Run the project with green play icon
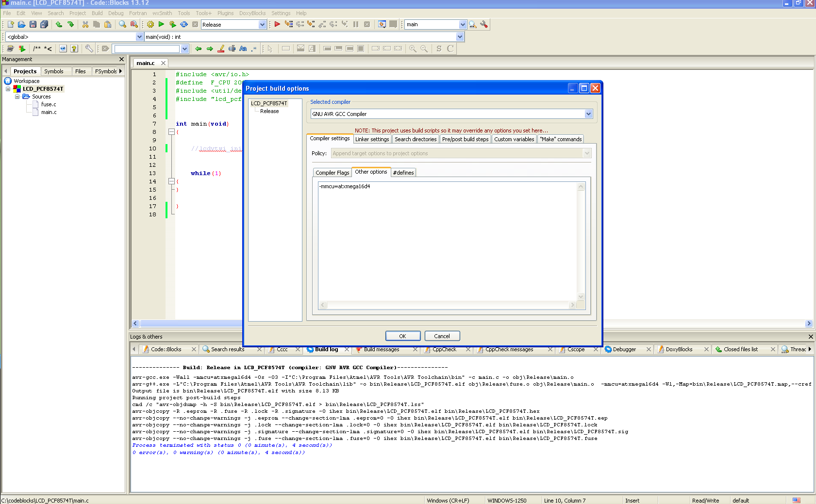Image resolution: width=816 pixels, height=504 pixels. coord(161,24)
